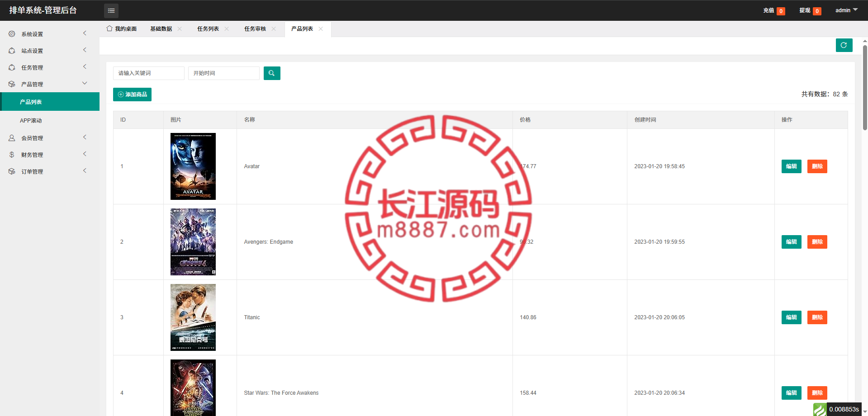
Task: Delete the Avengers: Endgame product
Action: tap(817, 242)
